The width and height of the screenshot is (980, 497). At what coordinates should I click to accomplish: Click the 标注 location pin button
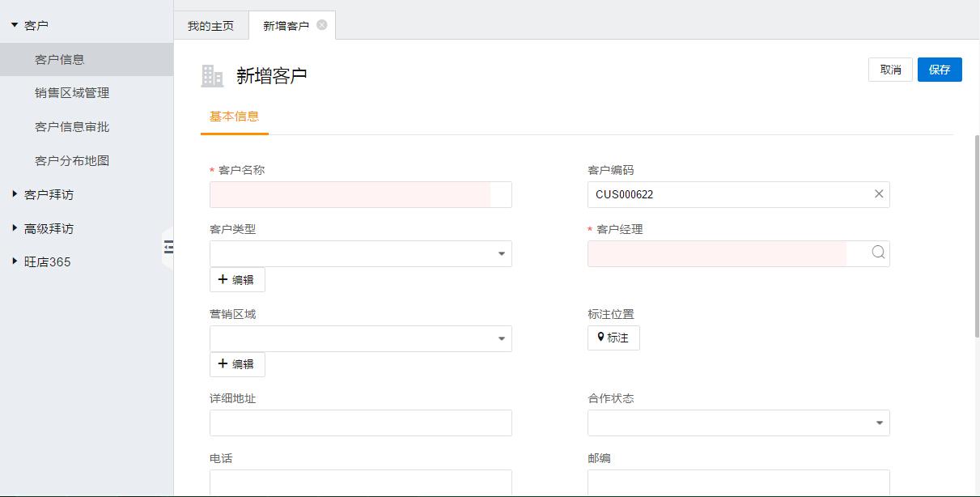[613, 338]
